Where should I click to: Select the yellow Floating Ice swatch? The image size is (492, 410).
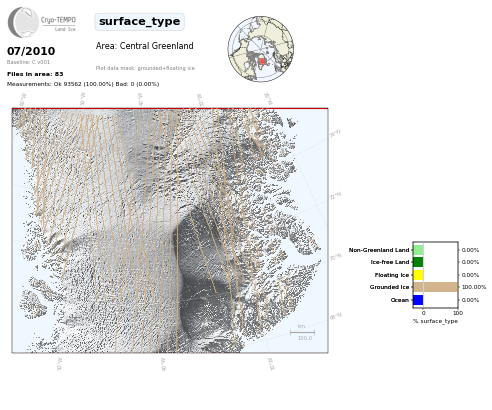coord(418,275)
